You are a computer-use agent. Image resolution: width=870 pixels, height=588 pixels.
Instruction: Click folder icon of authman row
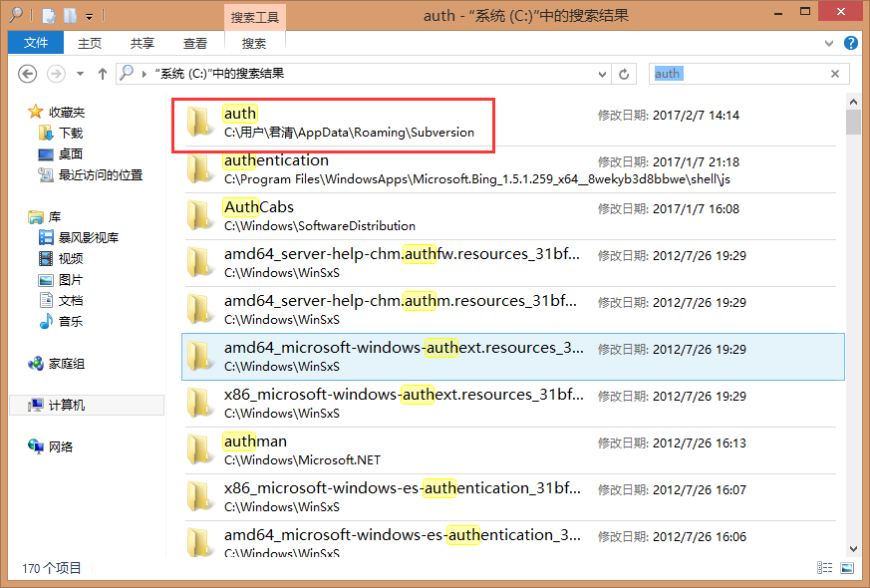[x=199, y=449]
